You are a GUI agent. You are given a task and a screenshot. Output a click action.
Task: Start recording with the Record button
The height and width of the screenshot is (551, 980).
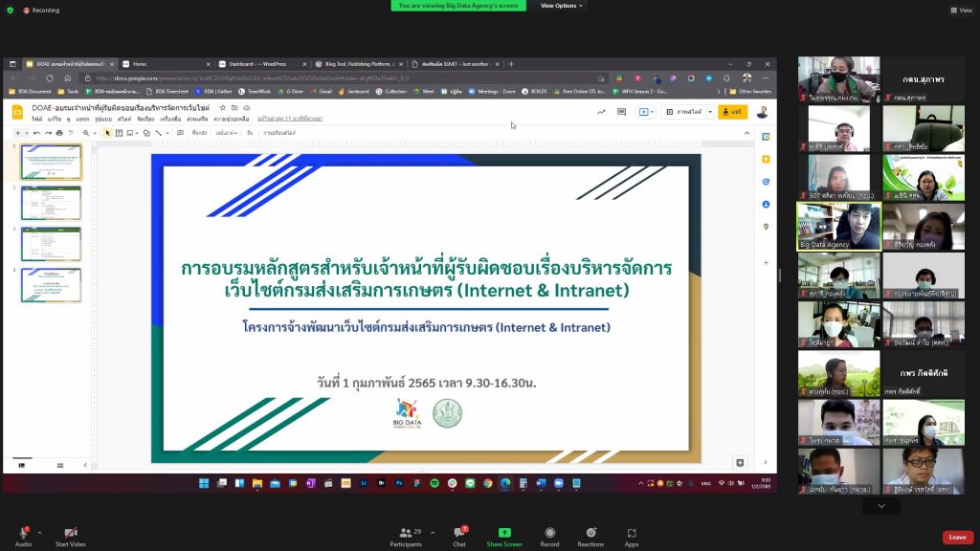click(x=550, y=533)
